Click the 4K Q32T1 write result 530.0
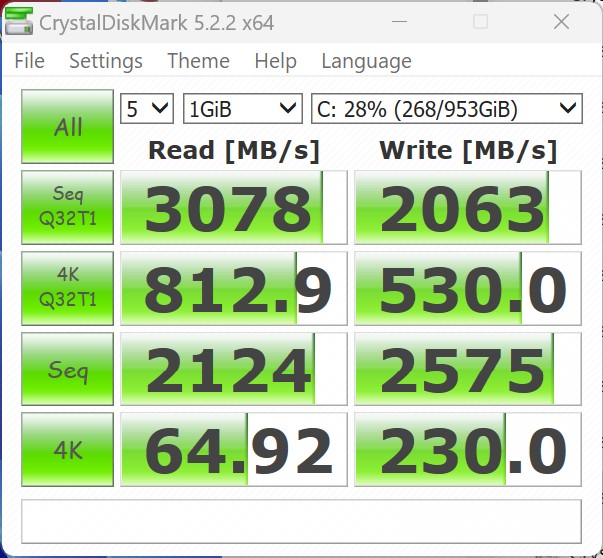603x558 pixels. click(x=468, y=288)
